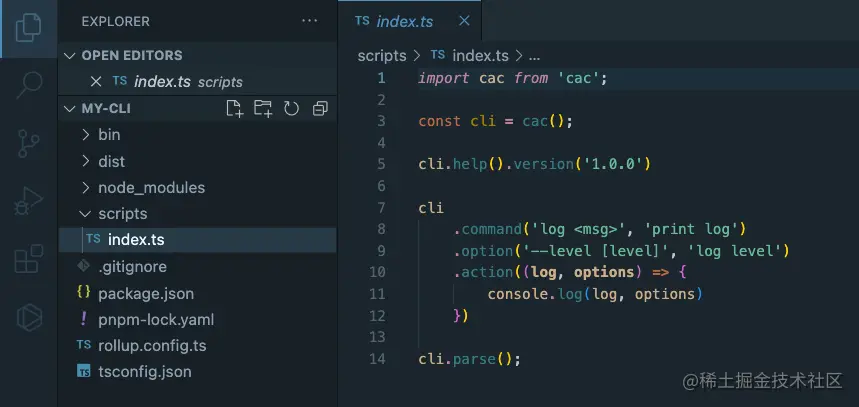The image size is (859, 407).
Task: Click the breadcrumb ellipsis symbol segment
Action: (535, 56)
